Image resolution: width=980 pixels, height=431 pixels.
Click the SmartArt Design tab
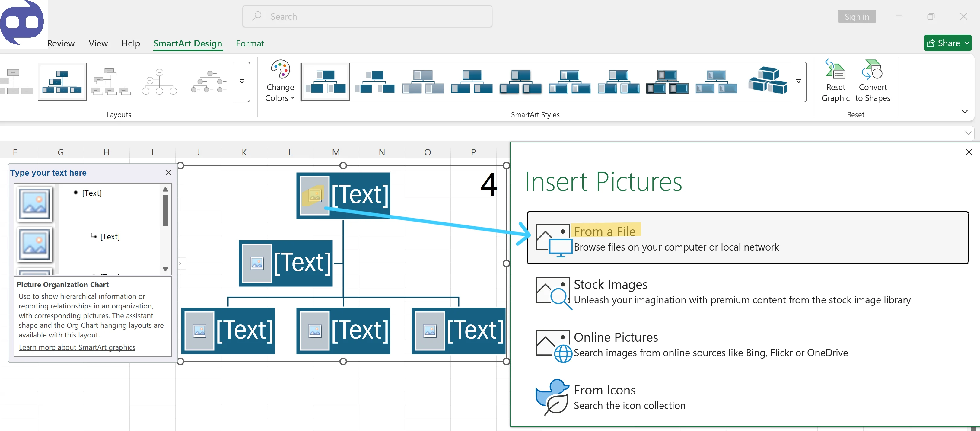(x=188, y=43)
